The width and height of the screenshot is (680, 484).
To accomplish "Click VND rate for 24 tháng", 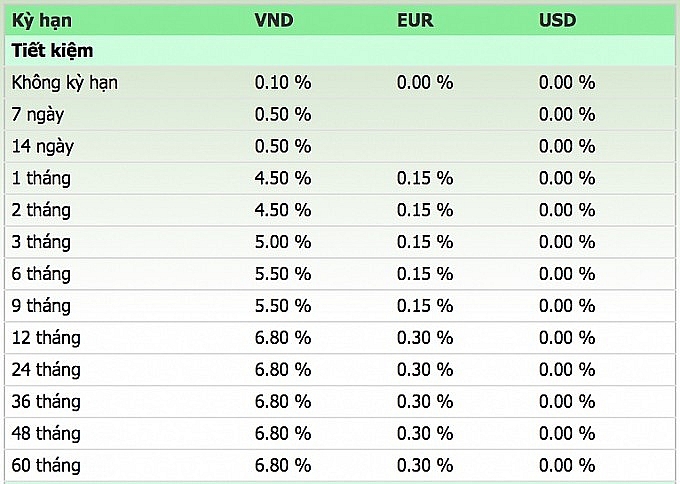I will tap(283, 370).
